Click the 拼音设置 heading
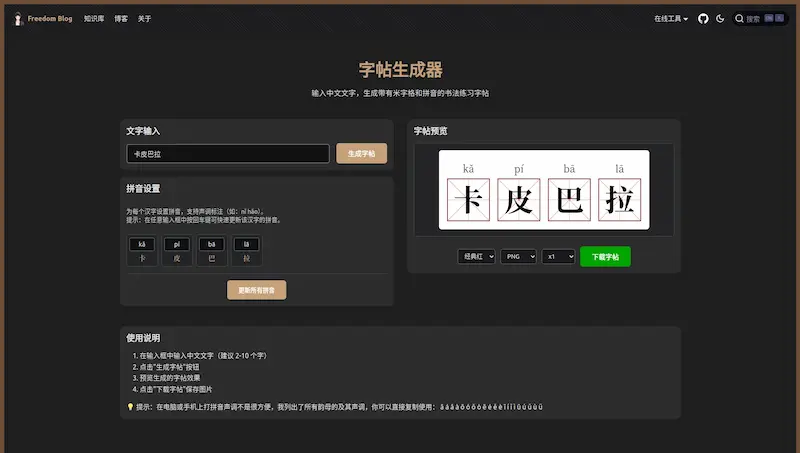 (x=143, y=188)
